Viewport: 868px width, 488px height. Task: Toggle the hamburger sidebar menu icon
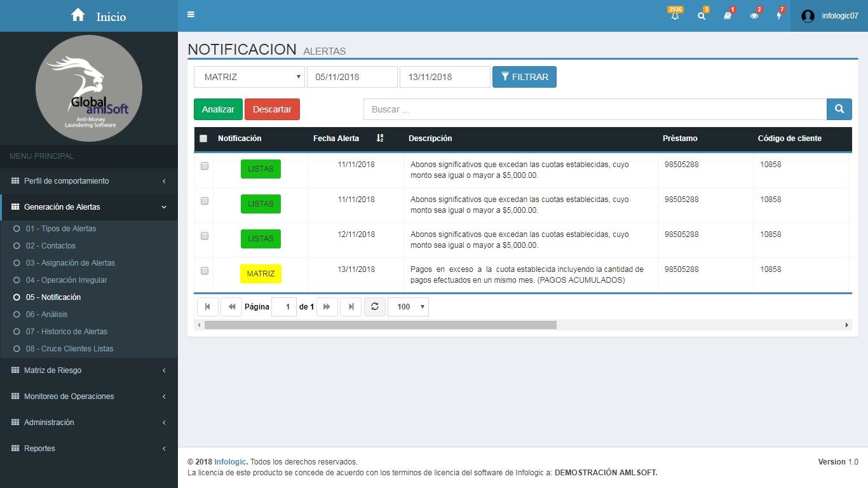191,15
